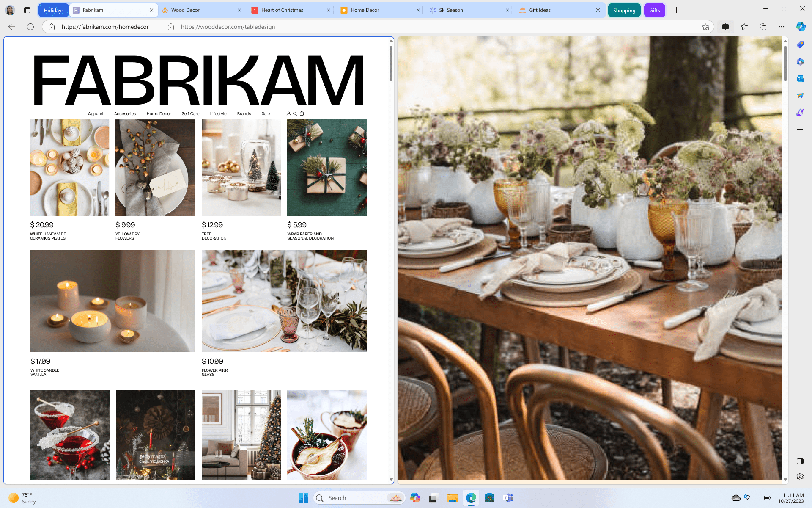Image resolution: width=812 pixels, height=508 pixels.
Task: Open the Sale link on Fabrikam
Action: (x=266, y=113)
